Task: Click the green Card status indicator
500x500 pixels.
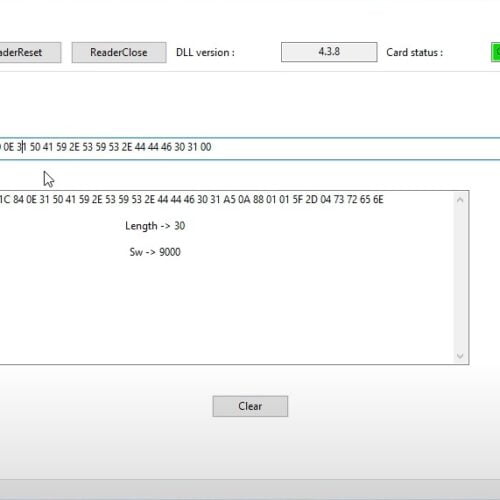Action: (x=496, y=52)
